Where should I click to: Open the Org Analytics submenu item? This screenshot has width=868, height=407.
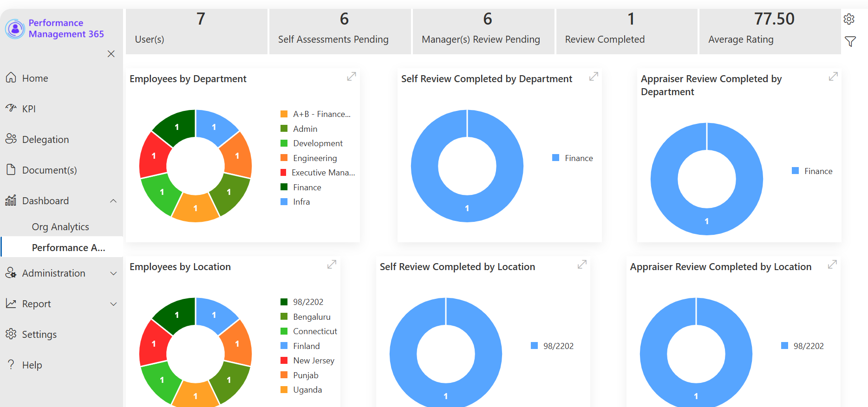tap(61, 227)
